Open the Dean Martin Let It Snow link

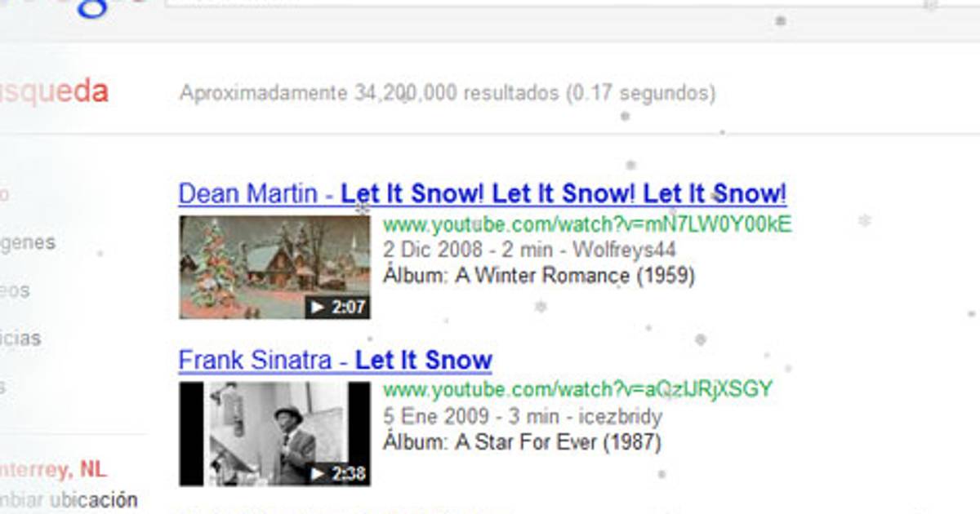[x=483, y=194]
